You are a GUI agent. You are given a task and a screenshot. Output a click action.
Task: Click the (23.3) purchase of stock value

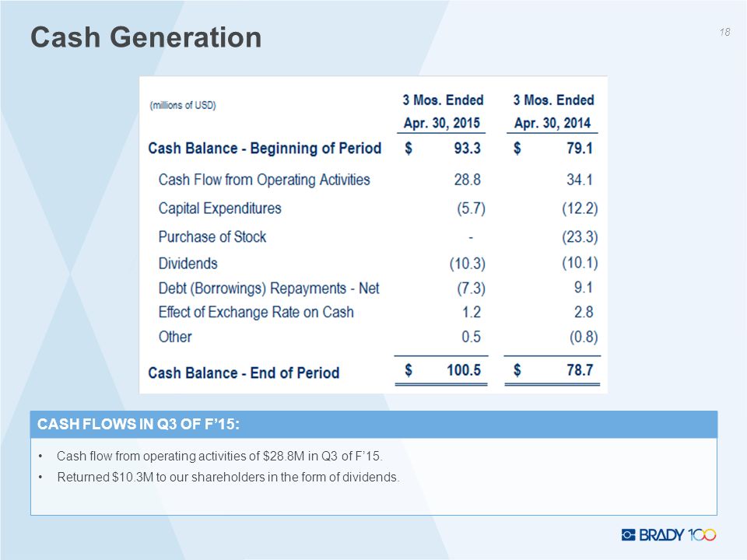tap(580, 236)
